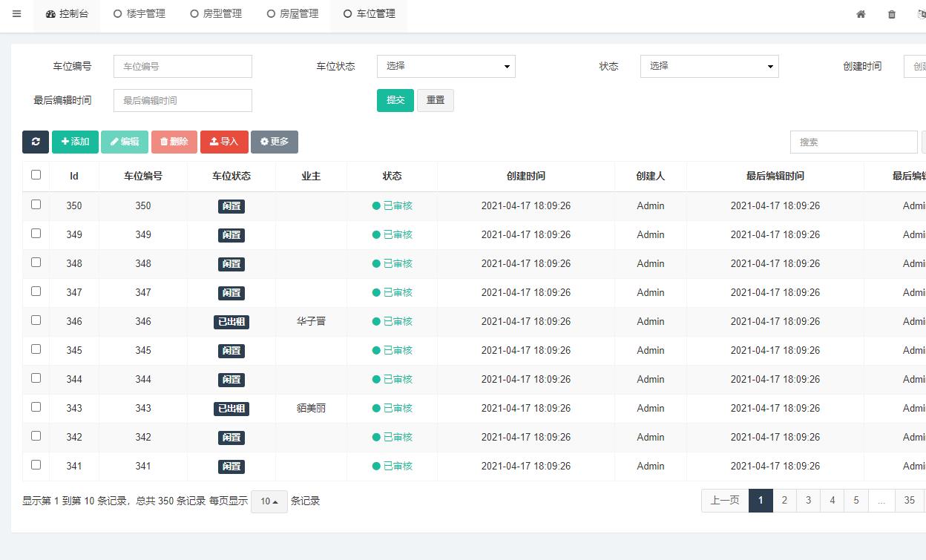Open the page size dropdown showing 10
Viewport: 926px width, 560px height.
coord(269,501)
